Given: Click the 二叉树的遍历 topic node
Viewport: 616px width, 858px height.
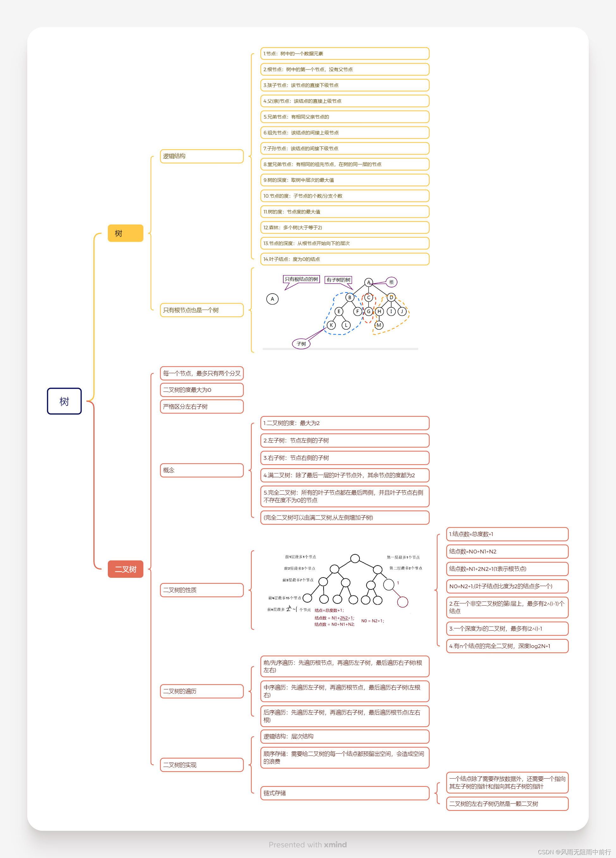Looking at the screenshot, I should click(x=201, y=691).
